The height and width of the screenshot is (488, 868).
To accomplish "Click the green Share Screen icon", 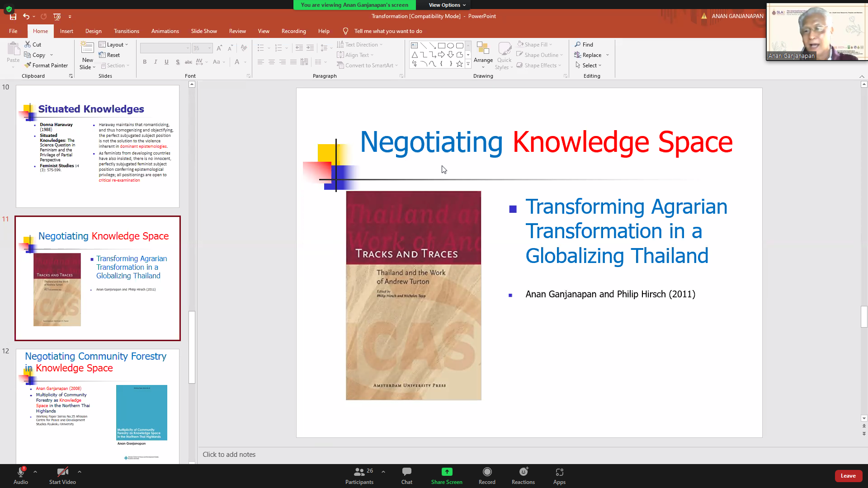I will 447,475.
